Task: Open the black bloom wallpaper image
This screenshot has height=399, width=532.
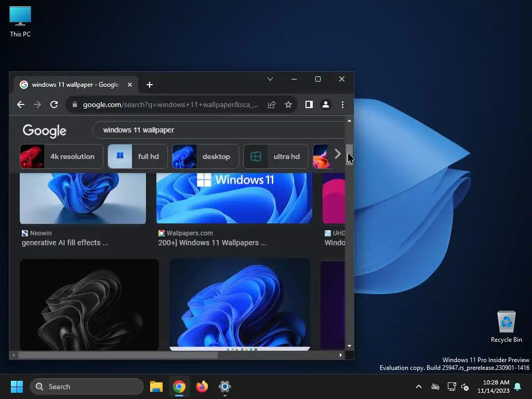Action: point(89,304)
